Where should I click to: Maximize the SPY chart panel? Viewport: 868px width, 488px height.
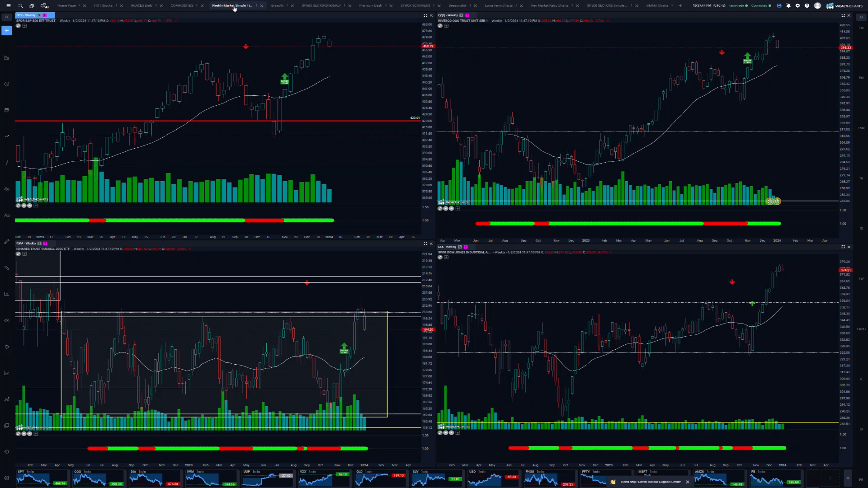(x=425, y=15)
